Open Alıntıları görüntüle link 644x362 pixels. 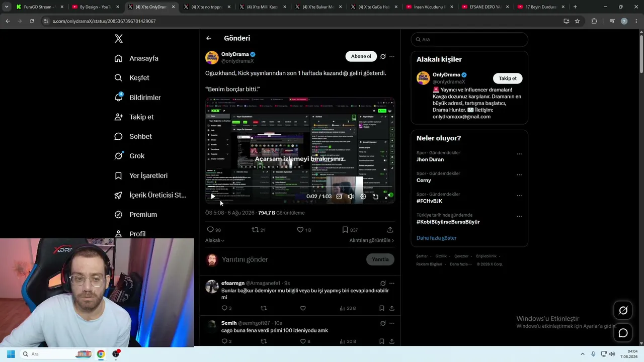[x=372, y=240]
